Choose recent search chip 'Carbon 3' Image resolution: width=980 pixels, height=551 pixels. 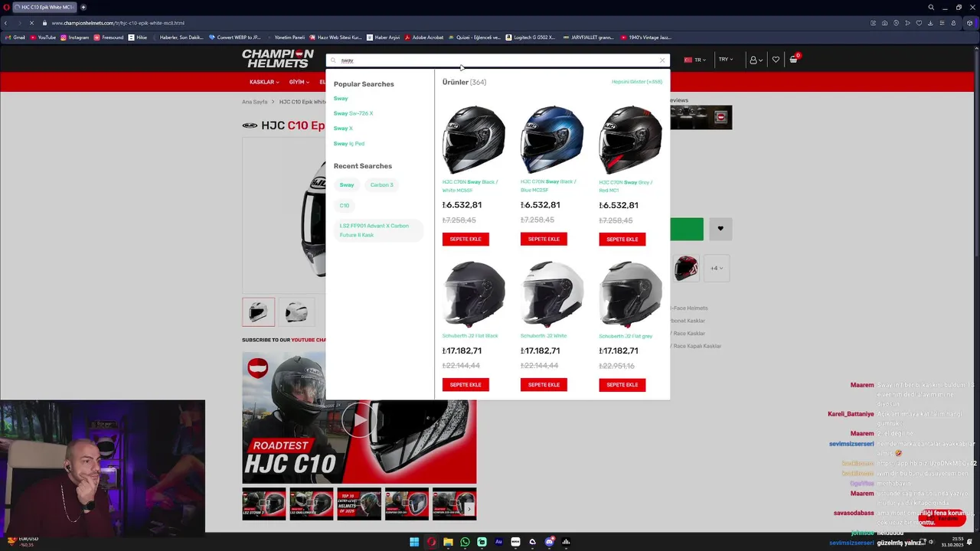382,185
